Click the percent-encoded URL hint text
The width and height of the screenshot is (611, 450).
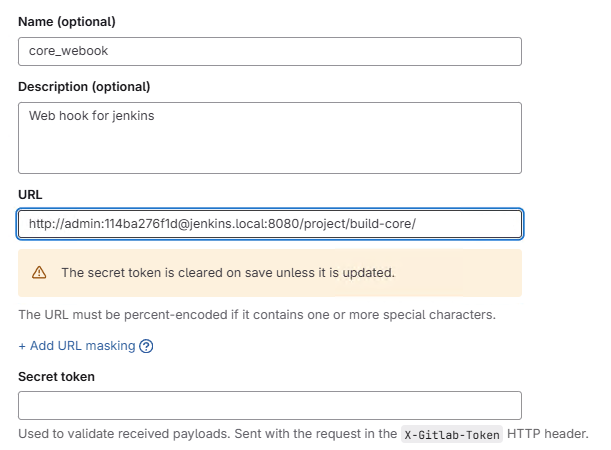pos(257,315)
